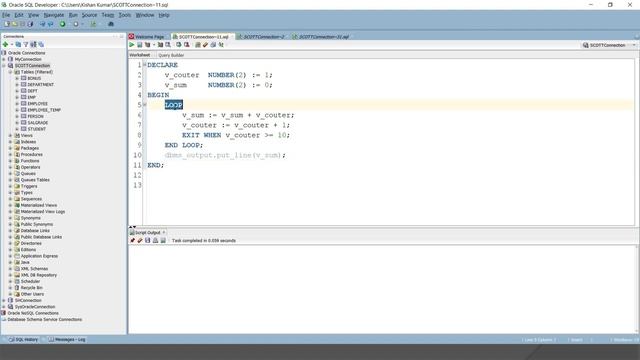Close the Script Output tab
This screenshot has height=360, width=640.
(x=164, y=232)
